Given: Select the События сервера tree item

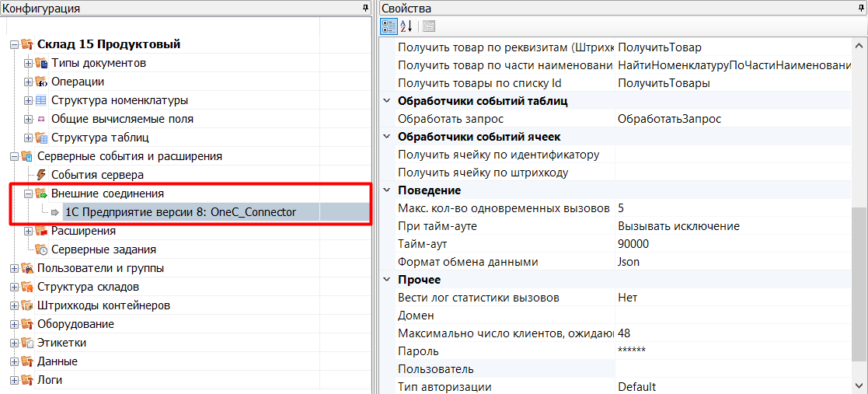Looking at the screenshot, I should pyautogui.click(x=97, y=175).
